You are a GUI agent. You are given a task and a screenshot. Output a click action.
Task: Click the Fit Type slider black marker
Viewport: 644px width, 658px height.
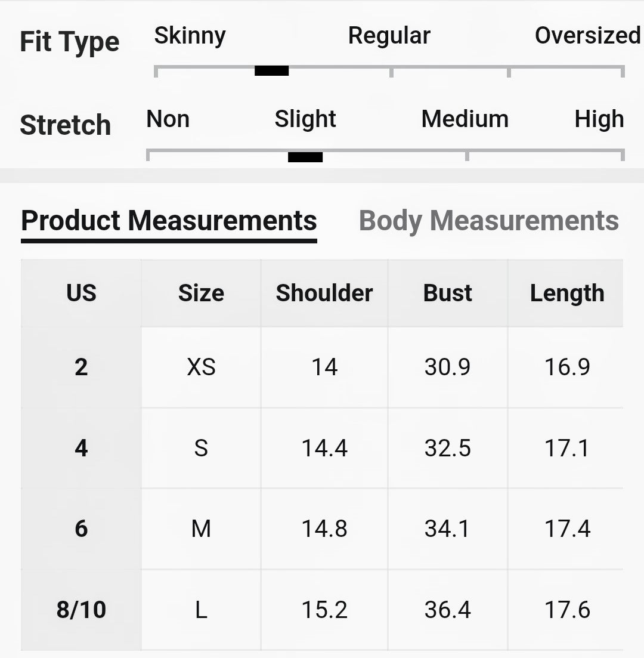pos(271,70)
